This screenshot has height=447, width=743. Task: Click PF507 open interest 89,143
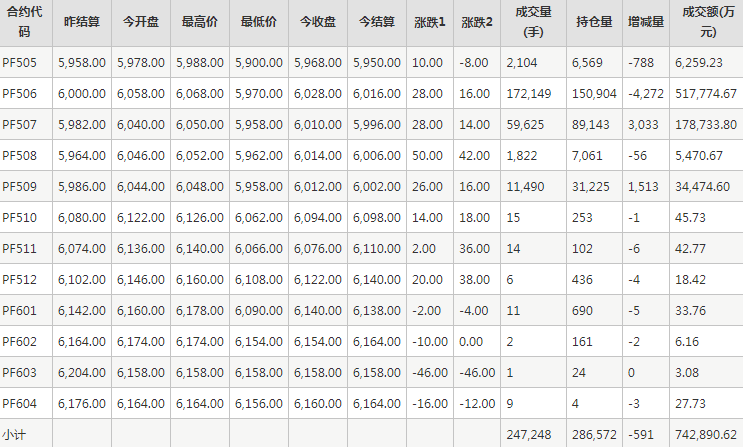tap(590, 125)
